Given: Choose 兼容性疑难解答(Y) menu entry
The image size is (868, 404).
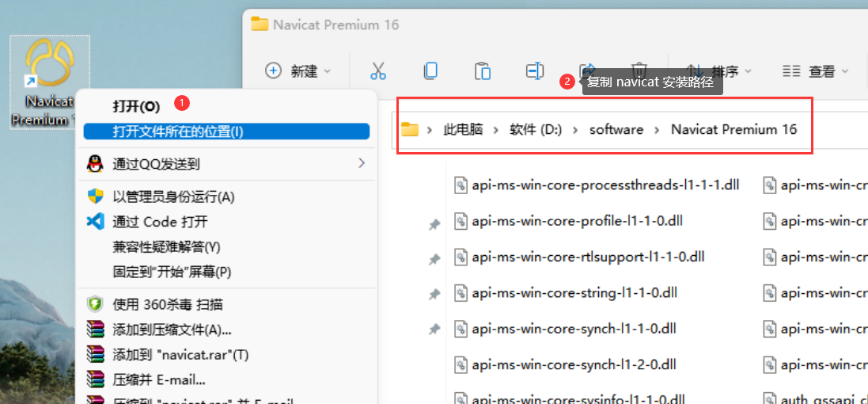Looking at the screenshot, I should (226, 246).
